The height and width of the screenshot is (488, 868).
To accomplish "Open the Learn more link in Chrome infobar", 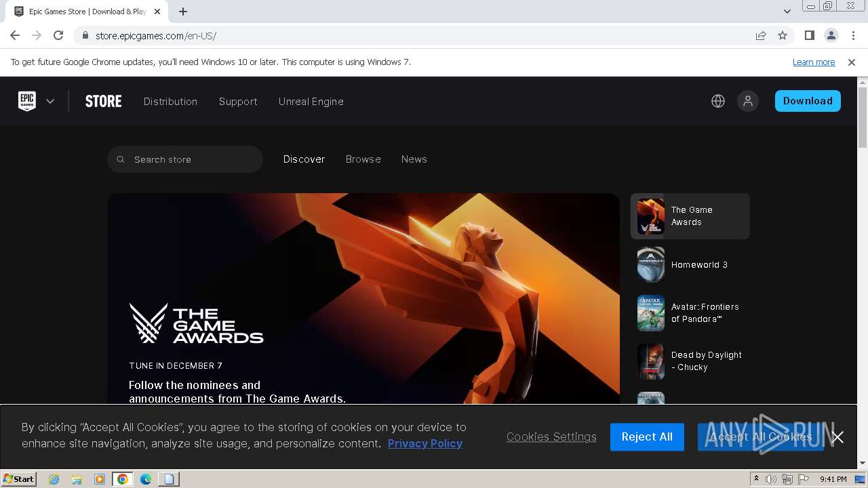I will click(814, 62).
